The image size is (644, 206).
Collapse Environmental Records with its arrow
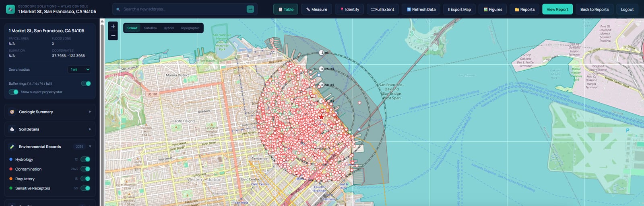click(90, 147)
